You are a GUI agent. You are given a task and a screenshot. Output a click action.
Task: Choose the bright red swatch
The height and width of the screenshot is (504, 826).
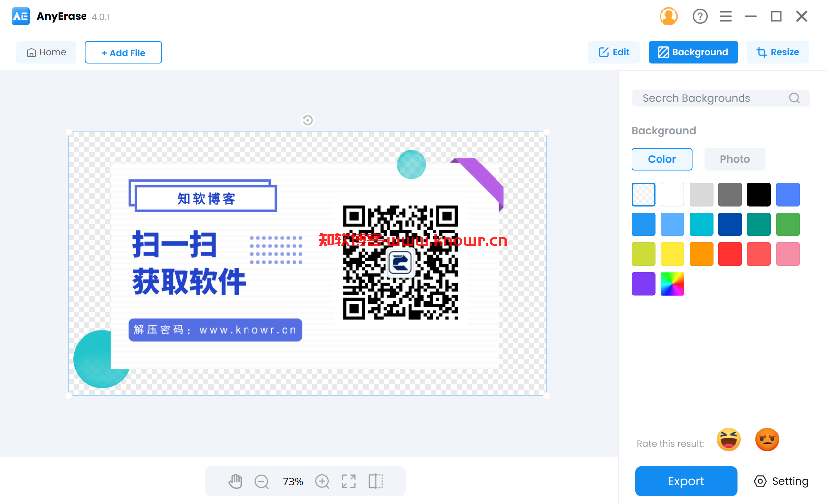coord(730,254)
